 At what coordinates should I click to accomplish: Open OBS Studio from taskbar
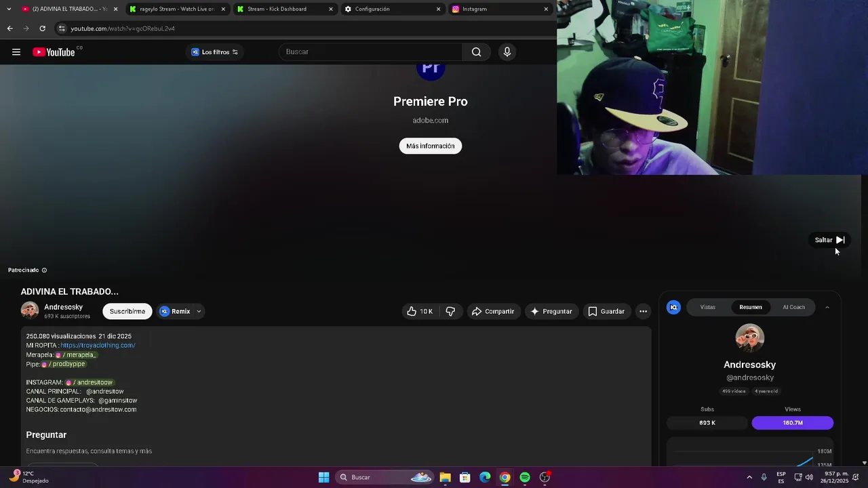click(x=545, y=477)
